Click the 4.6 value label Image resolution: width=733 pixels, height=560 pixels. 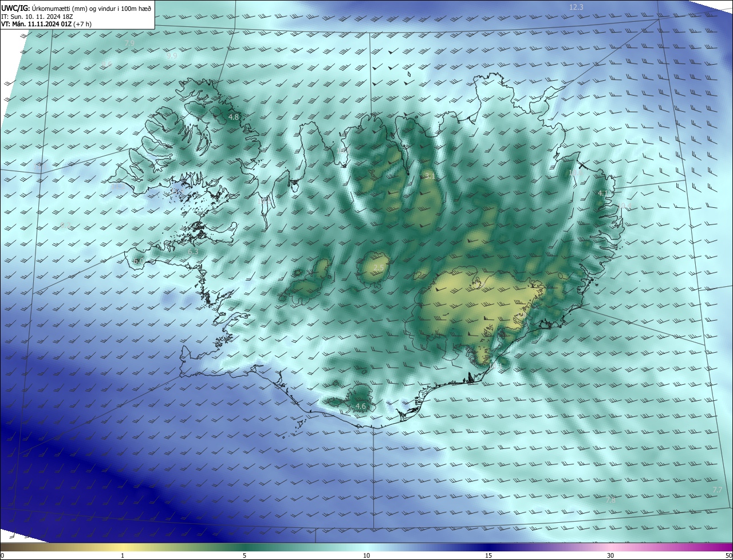click(x=361, y=407)
